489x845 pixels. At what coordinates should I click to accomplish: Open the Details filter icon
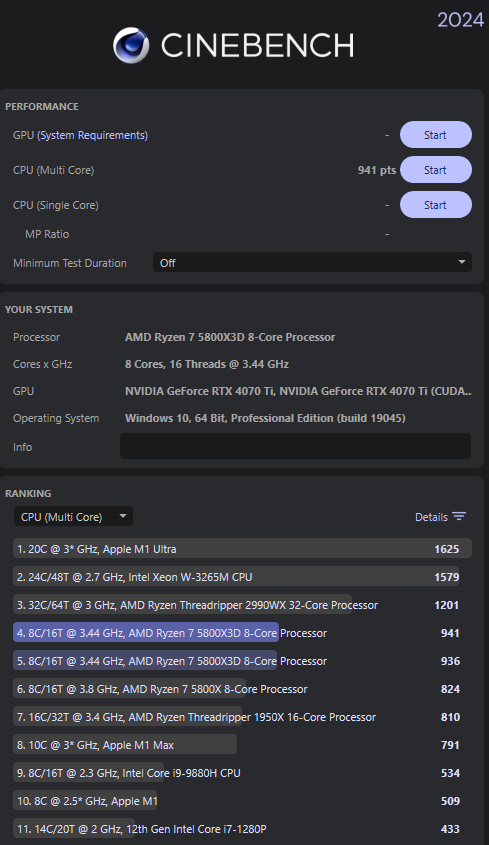[459, 516]
